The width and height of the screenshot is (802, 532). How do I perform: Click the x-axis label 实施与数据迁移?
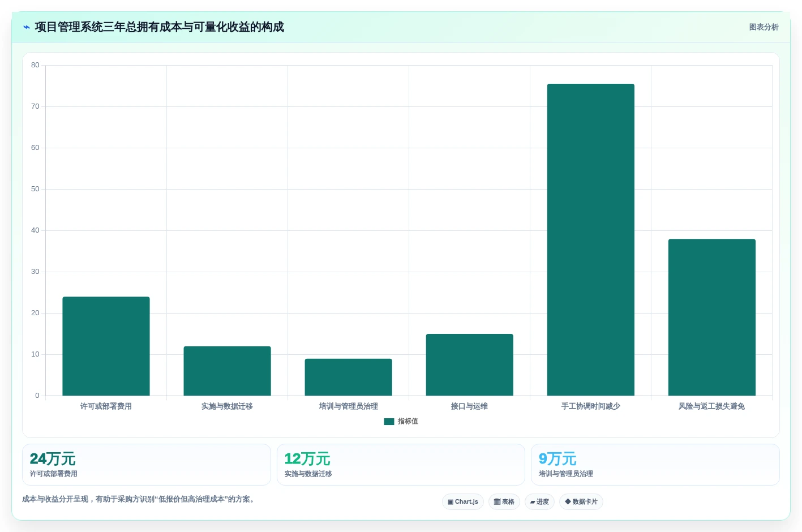[227, 406]
